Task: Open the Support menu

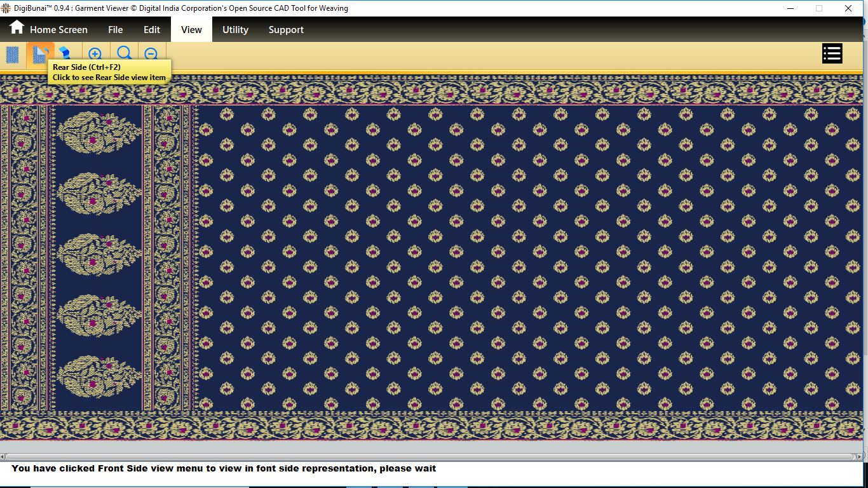Action: pos(286,30)
